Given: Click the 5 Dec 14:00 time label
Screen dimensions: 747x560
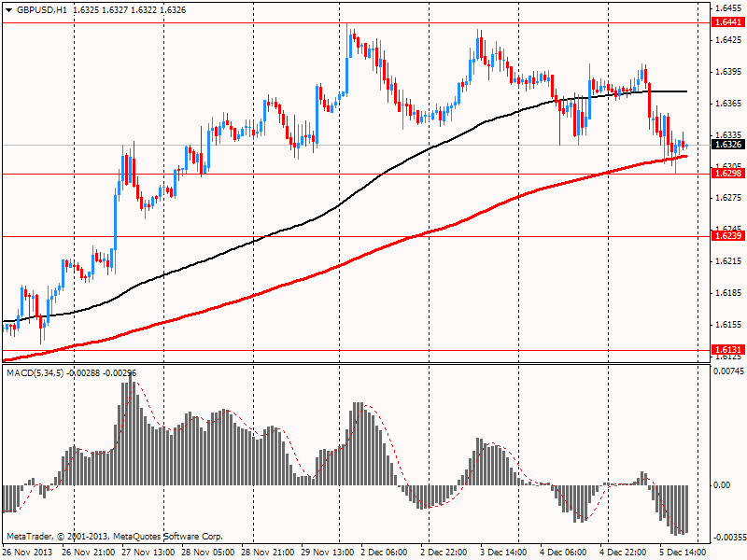Looking at the screenshot, I should [x=683, y=553].
